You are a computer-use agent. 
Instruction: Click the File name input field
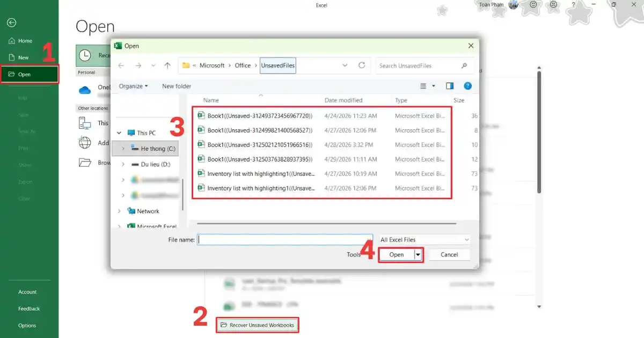click(x=284, y=240)
